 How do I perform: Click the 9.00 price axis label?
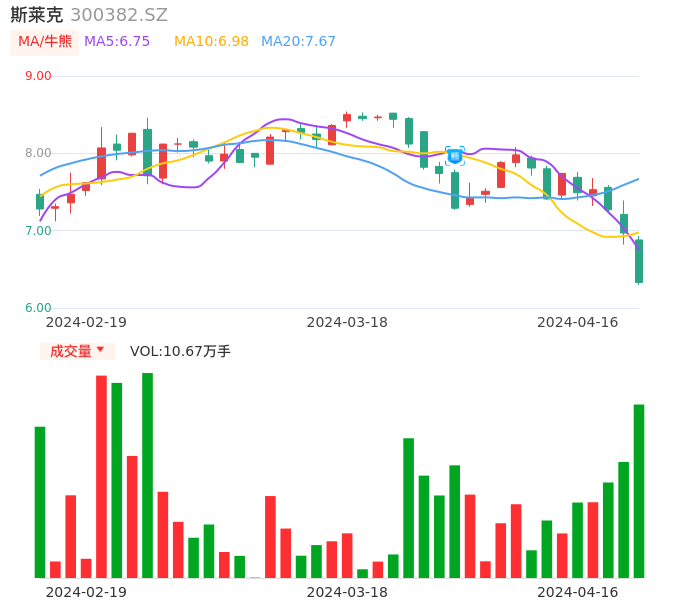[38, 76]
